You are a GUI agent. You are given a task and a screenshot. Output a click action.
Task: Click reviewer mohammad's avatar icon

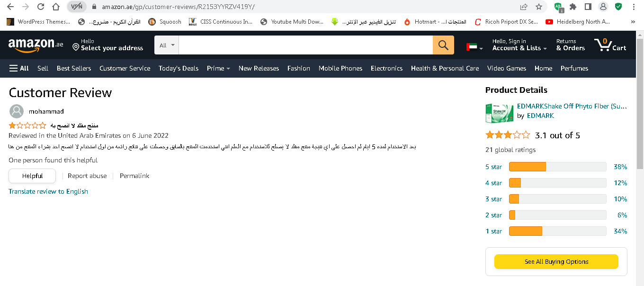[x=17, y=111]
